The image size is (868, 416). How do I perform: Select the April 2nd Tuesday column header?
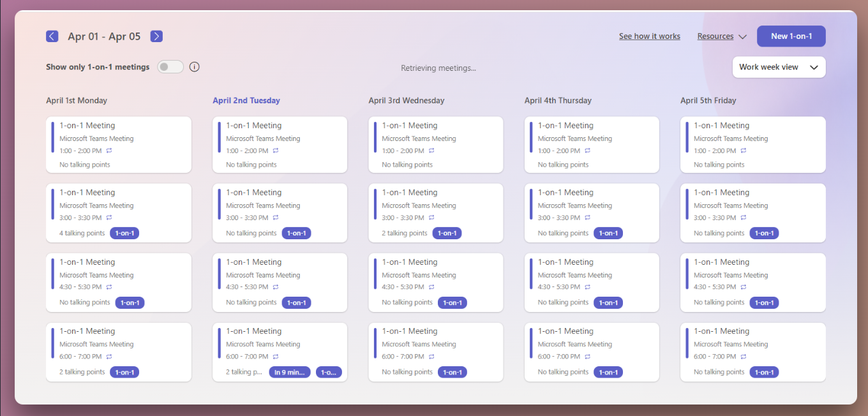246,100
